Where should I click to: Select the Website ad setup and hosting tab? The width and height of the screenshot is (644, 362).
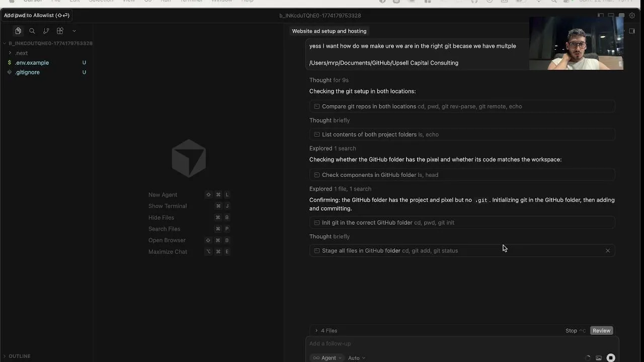click(329, 31)
